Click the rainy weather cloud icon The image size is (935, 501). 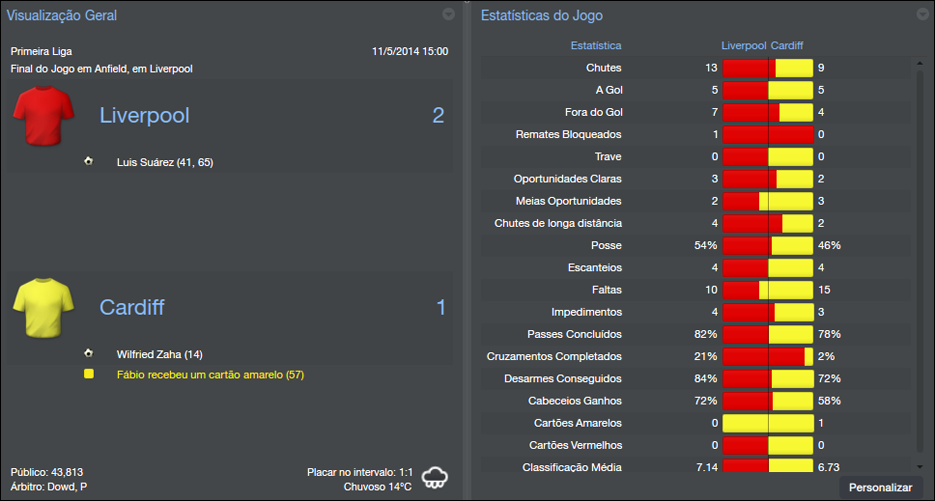click(x=435, y=477)
